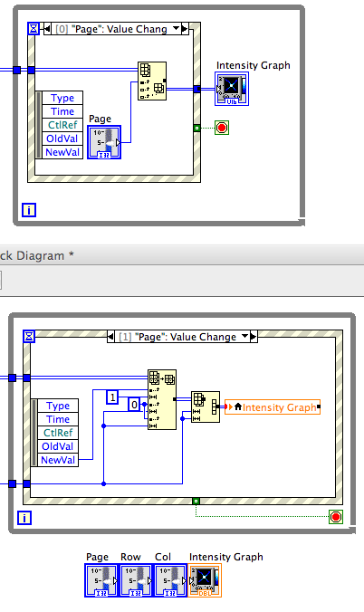Click the green boolean tunnel on the bottom event structure
The image size is (364, 612).
point(196,501)
